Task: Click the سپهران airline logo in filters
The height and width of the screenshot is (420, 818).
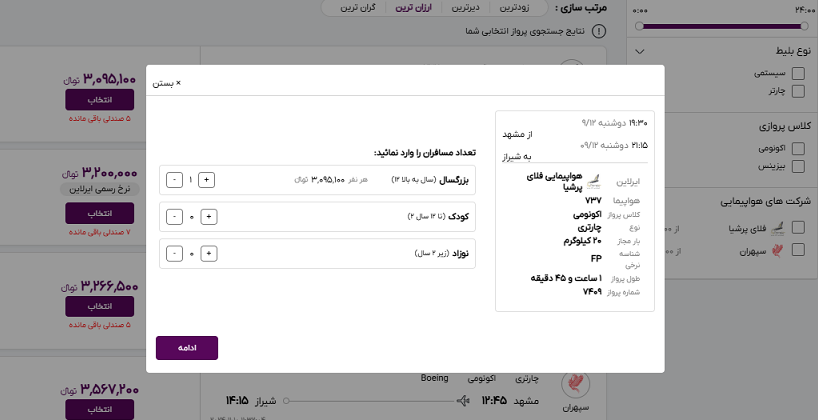Action: tap(778, 251)
